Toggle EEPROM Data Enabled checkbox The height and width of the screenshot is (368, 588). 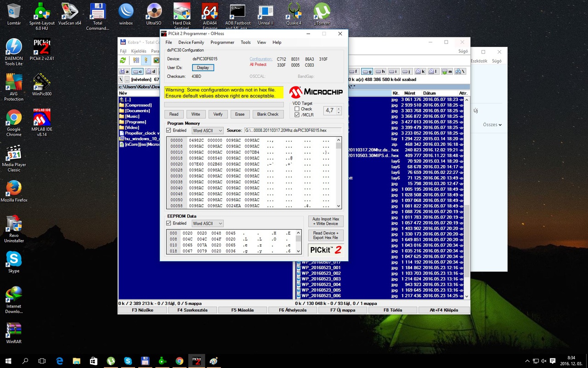point(169,224)
